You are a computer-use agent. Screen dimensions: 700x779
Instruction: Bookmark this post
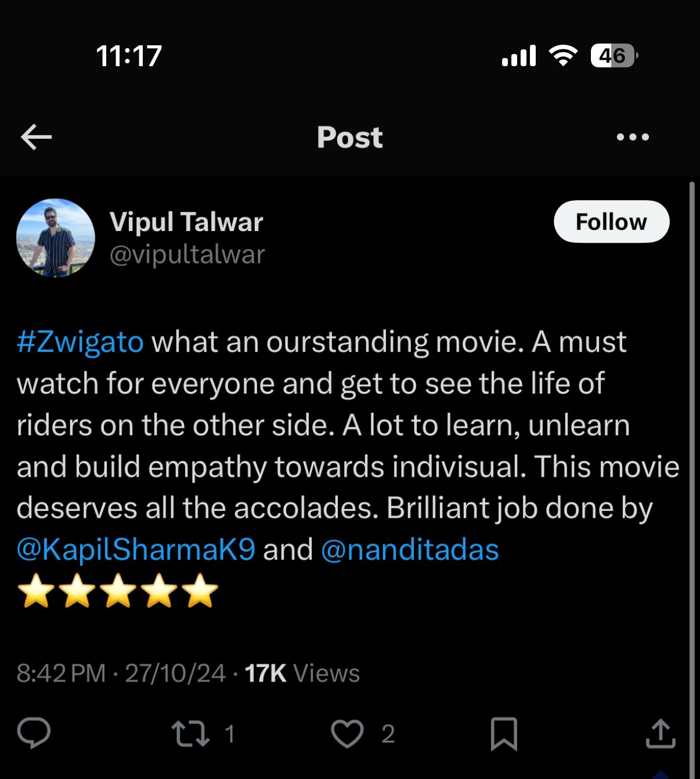[x=504, y=734]
